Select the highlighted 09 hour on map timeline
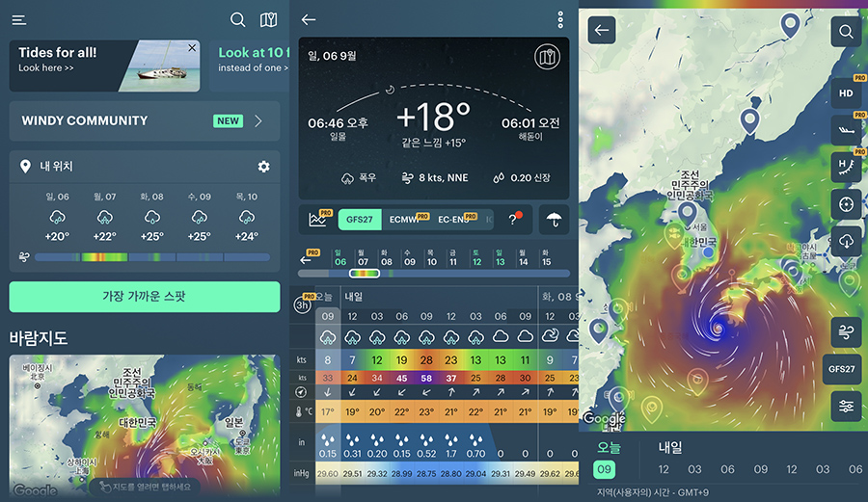Image resolution: width=868 pixels, height=502 pixels. (x=604, y=469)
